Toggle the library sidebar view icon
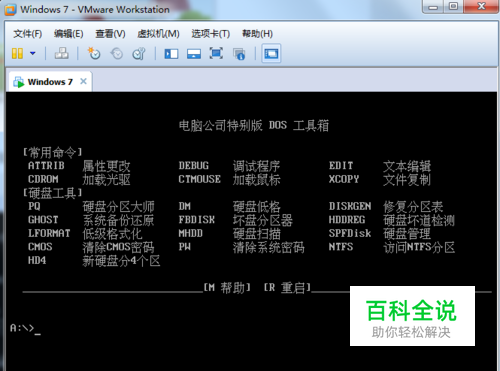Screen dimensions: 500x371 (171, 54)
